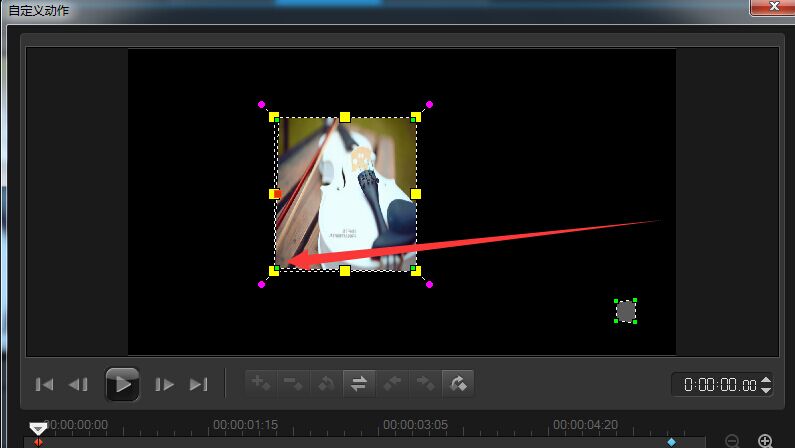Select the red start keyframe on timeline
Viewport: 795px width, 448px height.
[x=38, y=443]
